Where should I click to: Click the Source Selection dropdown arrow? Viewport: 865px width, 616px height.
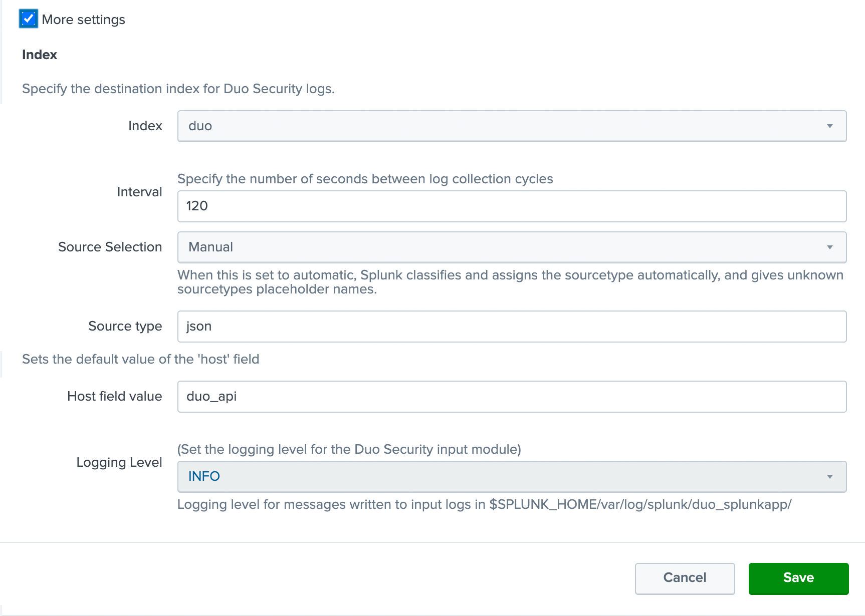pyautogui.click(x=830, y=247)
